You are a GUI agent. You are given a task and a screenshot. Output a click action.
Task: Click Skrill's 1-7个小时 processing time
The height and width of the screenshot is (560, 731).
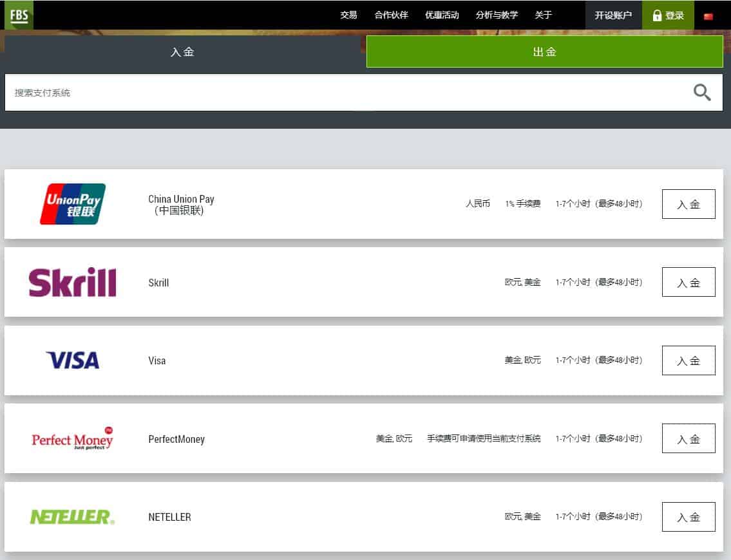[599, 282]
